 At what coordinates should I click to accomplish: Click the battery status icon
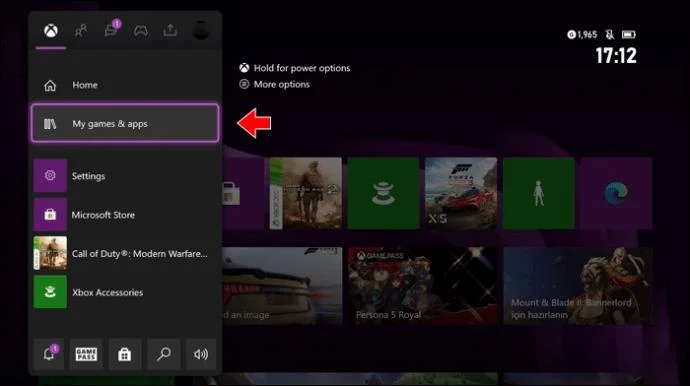(x=628, y=34)
